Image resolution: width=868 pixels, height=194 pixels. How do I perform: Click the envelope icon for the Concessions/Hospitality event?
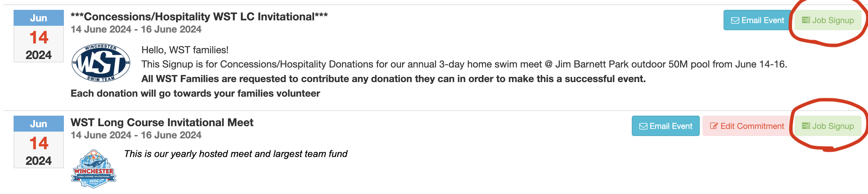[x=735, y=21]
